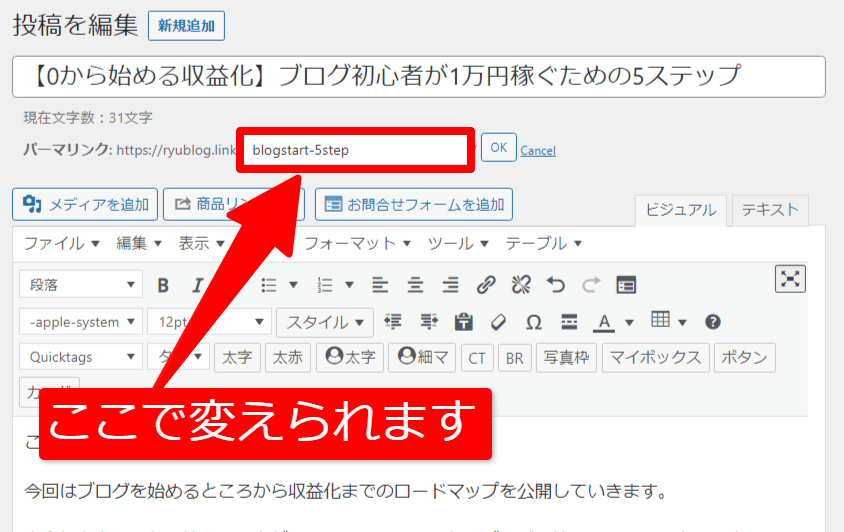Open the フォーマット menu

click(x=357, y=243)
